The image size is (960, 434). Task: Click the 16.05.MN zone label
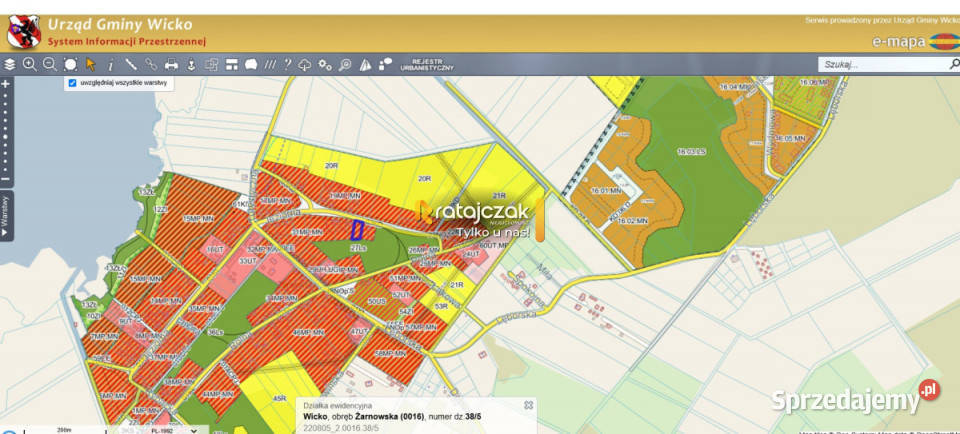[790, 139]
